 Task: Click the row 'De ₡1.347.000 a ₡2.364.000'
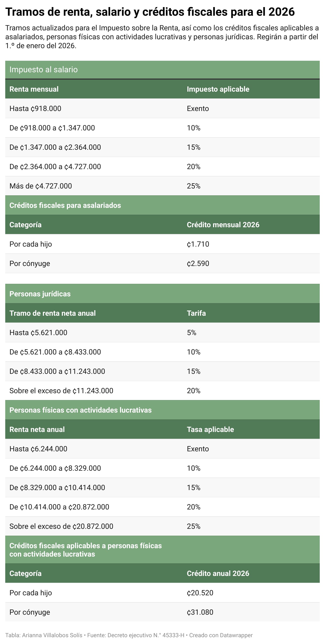tap(55, 147)
